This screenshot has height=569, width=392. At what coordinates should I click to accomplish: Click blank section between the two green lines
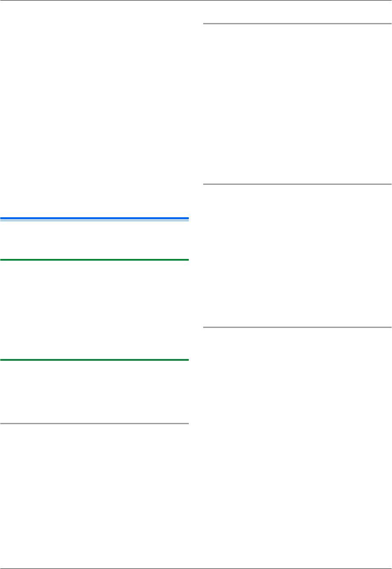point(94,310)
